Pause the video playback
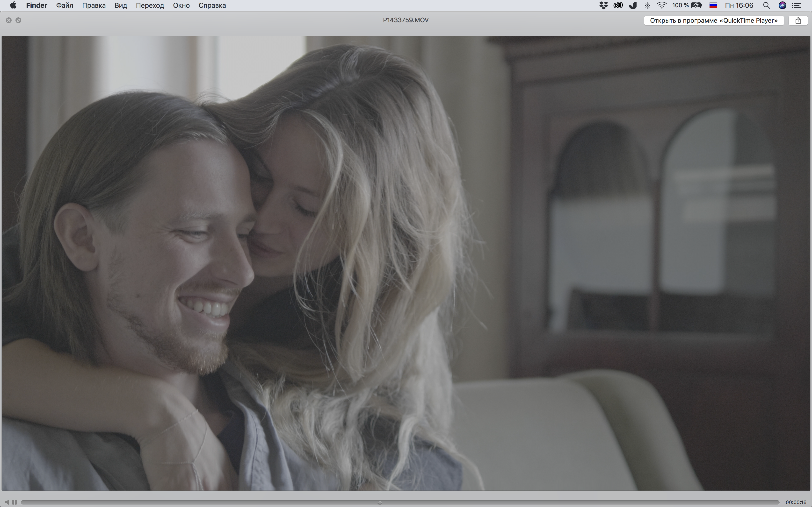 tap(14, 502)
